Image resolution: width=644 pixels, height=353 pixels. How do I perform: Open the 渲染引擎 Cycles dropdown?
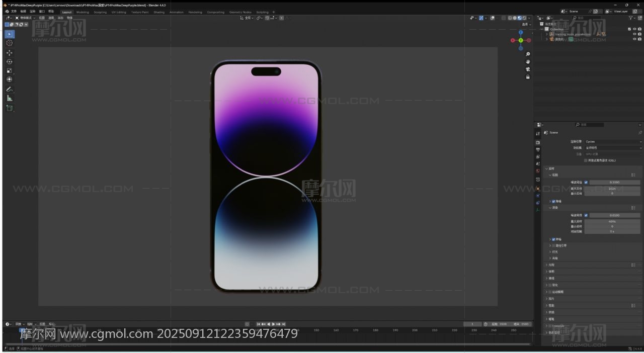(613, 142)
